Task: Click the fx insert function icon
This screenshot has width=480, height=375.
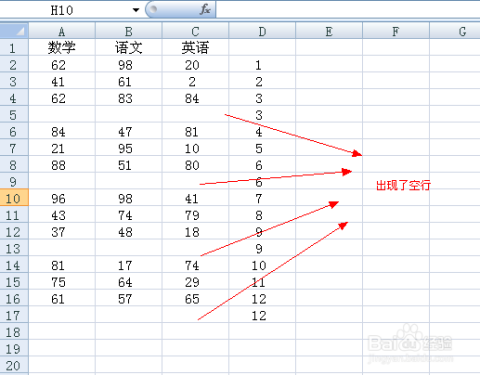Action: click(x=205, y=10)
